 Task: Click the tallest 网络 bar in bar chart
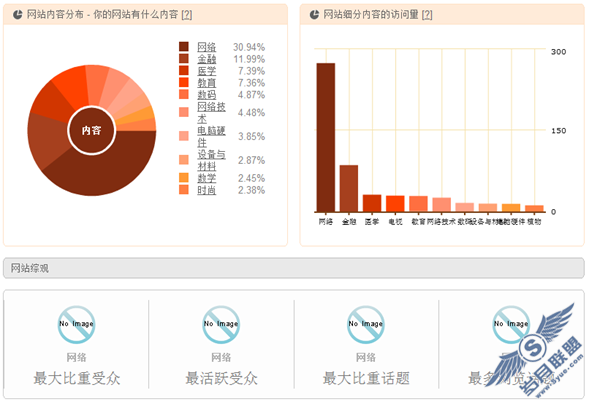tap(326, 138)
